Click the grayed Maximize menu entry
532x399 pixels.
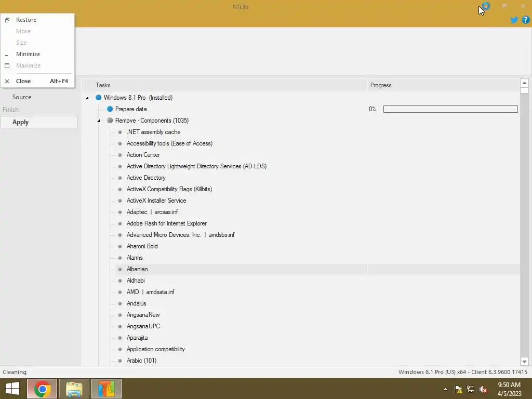tap(37, 65)
